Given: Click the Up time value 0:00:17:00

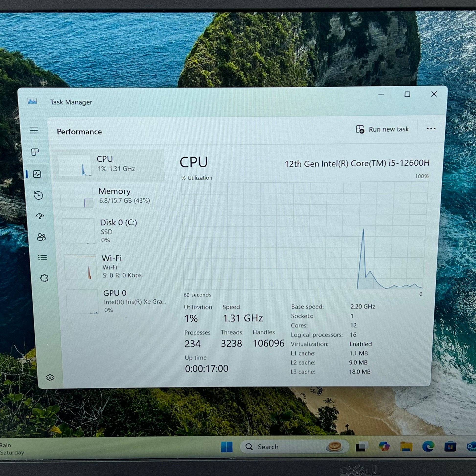Looking at the screenshot, I should pos(206,369).
